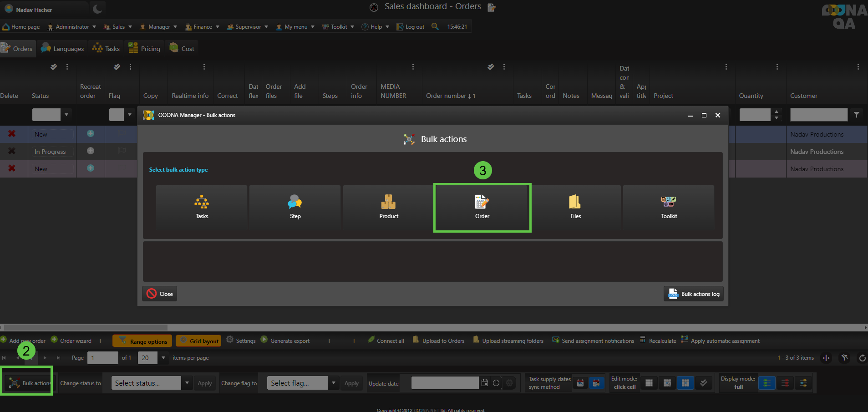
Task: Select the Tasks bulk action tile
Action: tap(202, 207)
